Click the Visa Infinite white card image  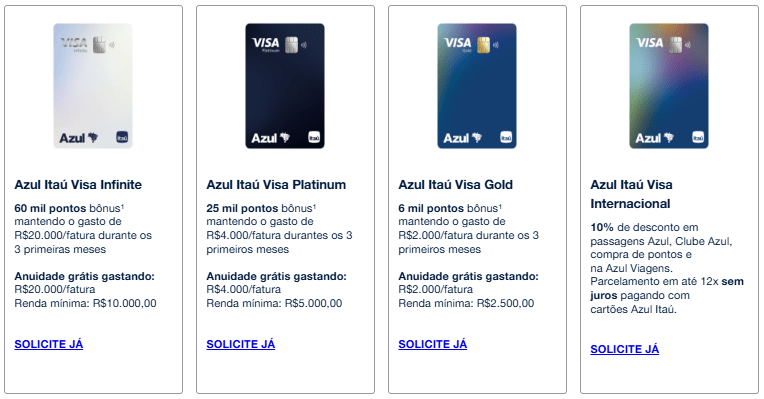(93, 86)
